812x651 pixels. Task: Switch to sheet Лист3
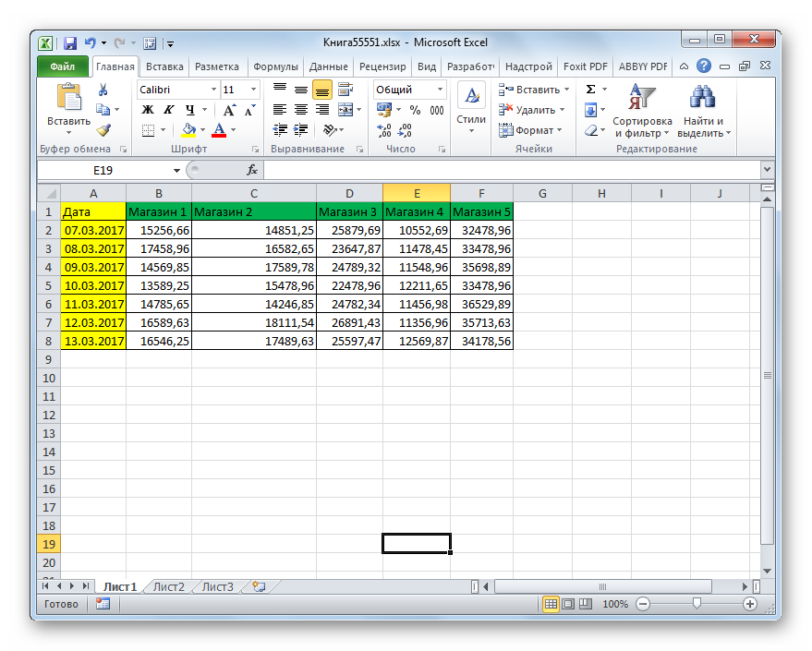tap(217, 587)
